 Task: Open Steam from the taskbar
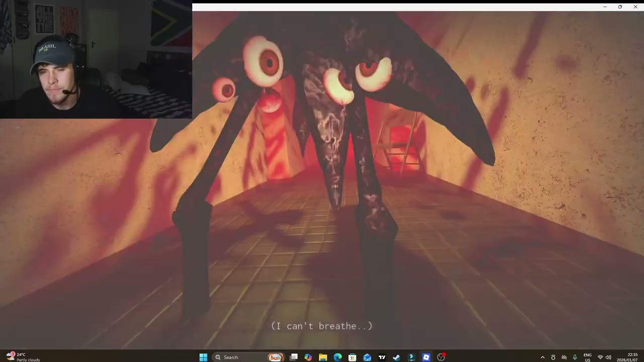[x=396, y=357]
